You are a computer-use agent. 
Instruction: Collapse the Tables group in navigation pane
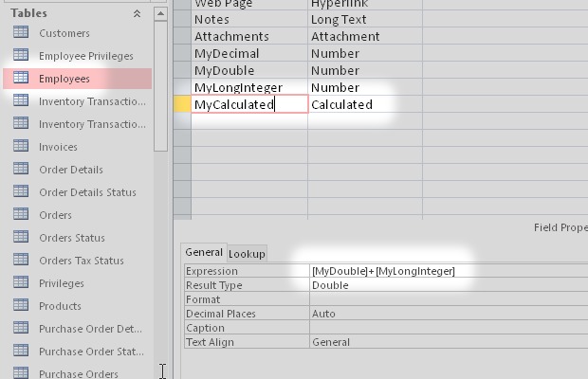pyautogui.click(x=137, y=13)
